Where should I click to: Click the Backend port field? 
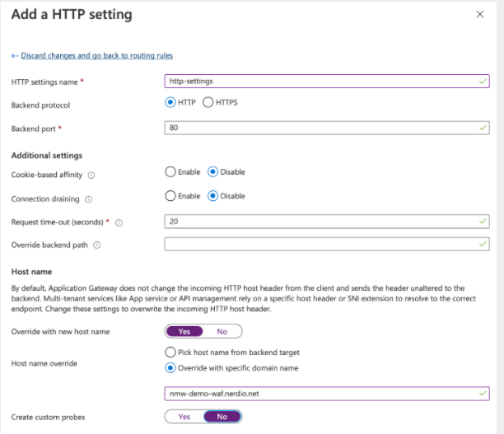coord(327,128)
